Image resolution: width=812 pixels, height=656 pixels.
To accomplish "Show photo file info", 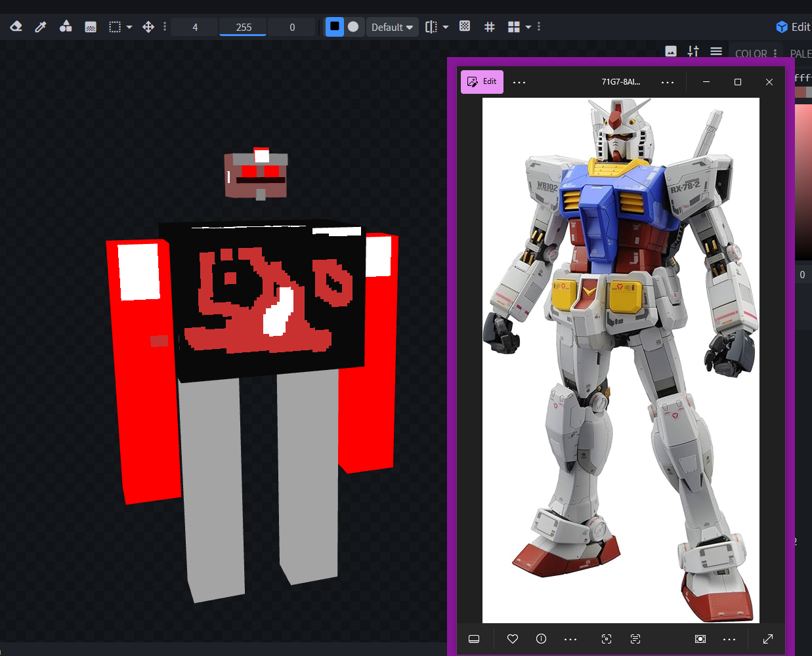I will (x=541, y=639).
